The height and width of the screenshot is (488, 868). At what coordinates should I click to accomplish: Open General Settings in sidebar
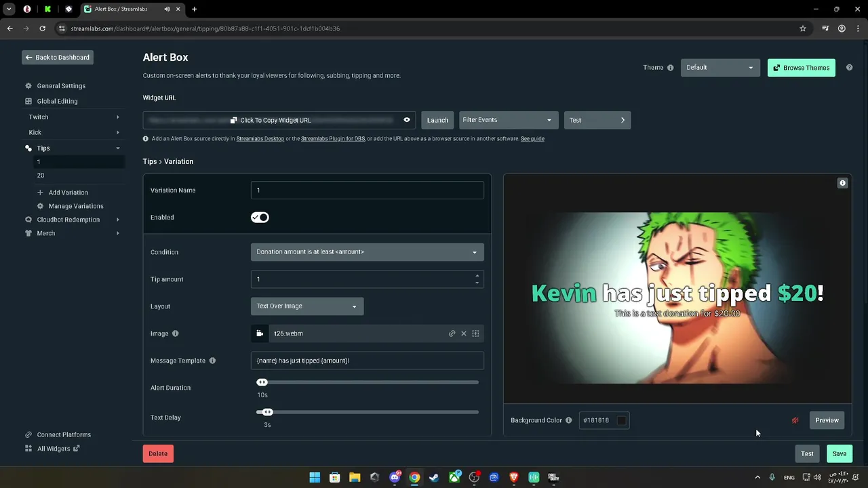click(x=61, y=86)
